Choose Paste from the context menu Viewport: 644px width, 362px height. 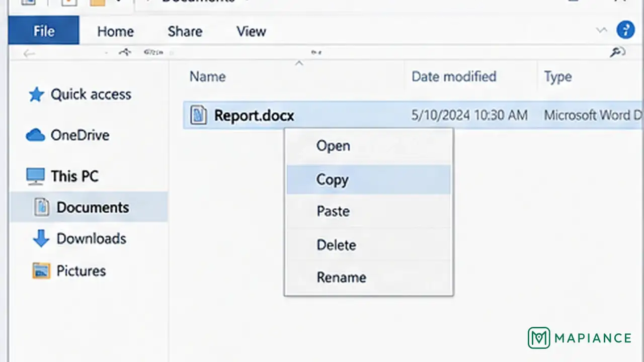[369, 211]
